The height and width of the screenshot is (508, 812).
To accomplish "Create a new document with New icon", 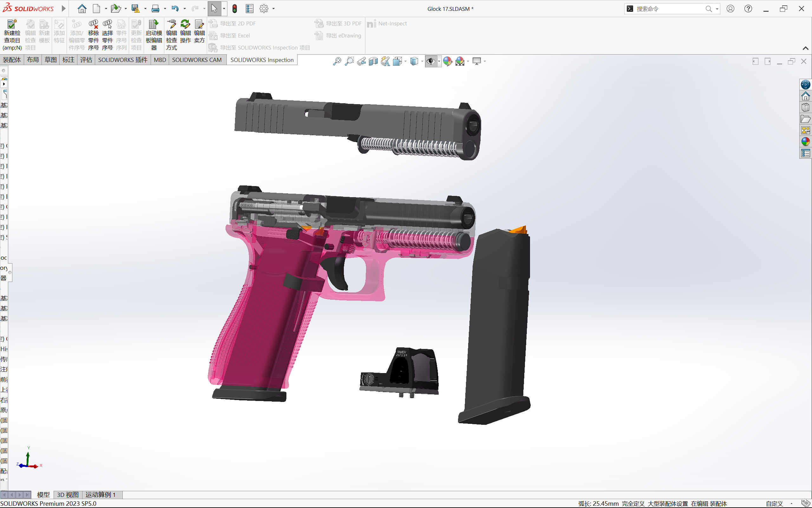I will point(97,9).
